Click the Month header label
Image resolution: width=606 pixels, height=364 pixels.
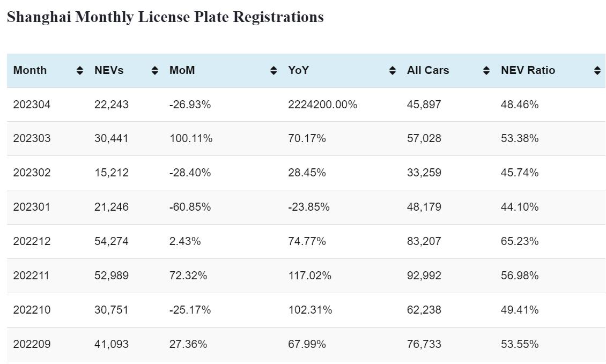click(x=30, y=70)
